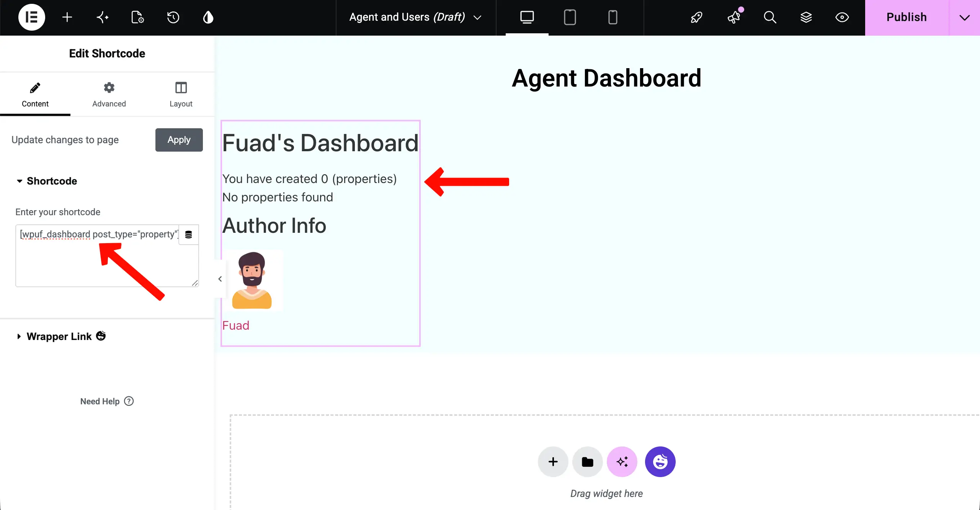Open site settings droplet icon

coord(208,17)
